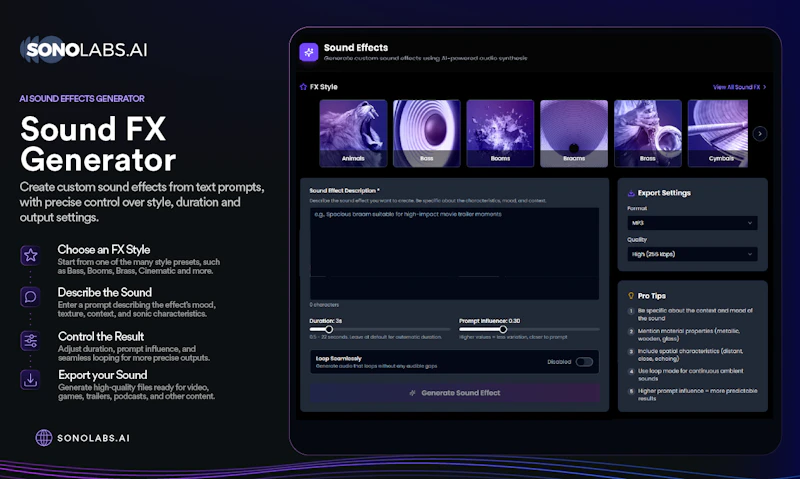Open the Quality High dropdown

point(692,254)
